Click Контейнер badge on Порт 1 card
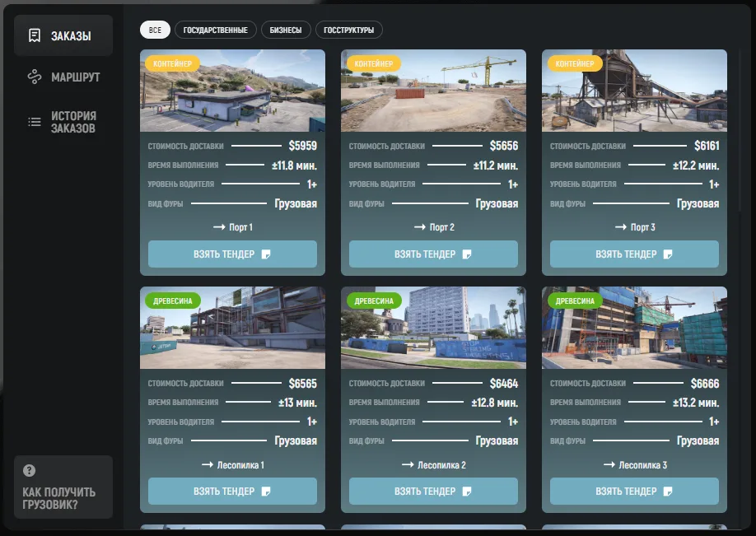 point(173,63)
